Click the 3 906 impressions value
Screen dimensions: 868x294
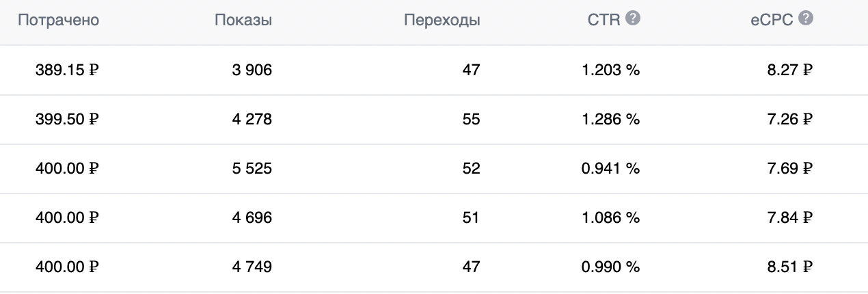tap(253, 70)
